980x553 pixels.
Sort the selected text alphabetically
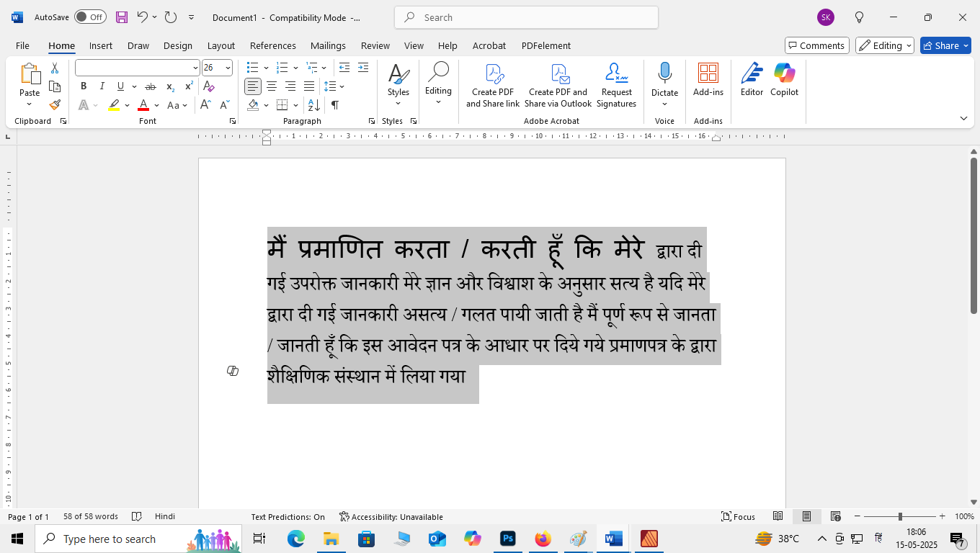coord(314,105)
